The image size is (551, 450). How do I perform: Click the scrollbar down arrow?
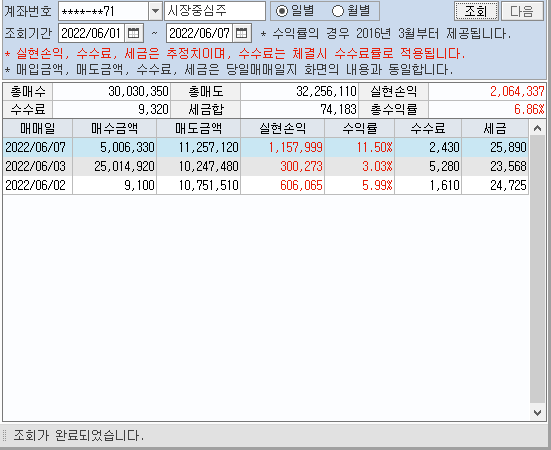537,412
